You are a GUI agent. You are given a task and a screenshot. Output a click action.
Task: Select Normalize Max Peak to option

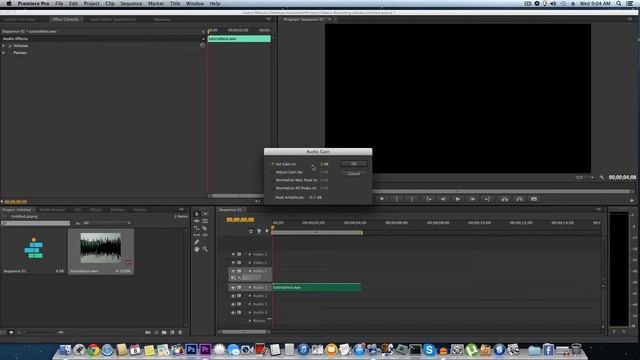pyautogui.click(x=272, y=180)
